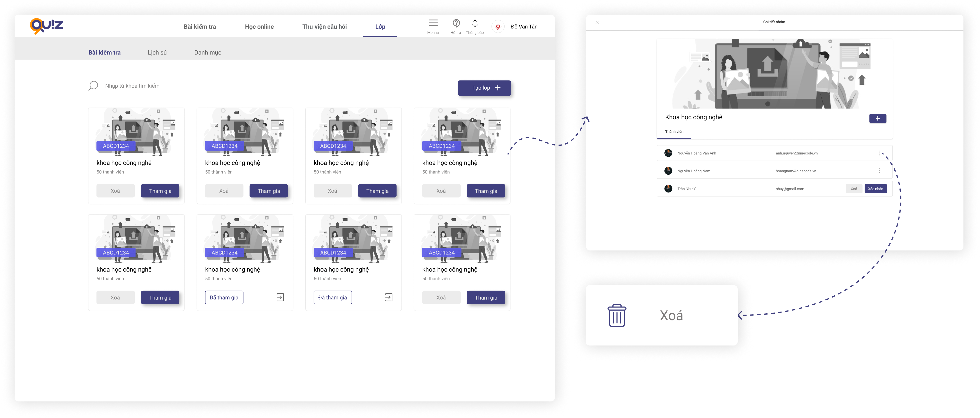Click the member name Nguyễn Hoàng Nam
980x418 pixels.
694,171
